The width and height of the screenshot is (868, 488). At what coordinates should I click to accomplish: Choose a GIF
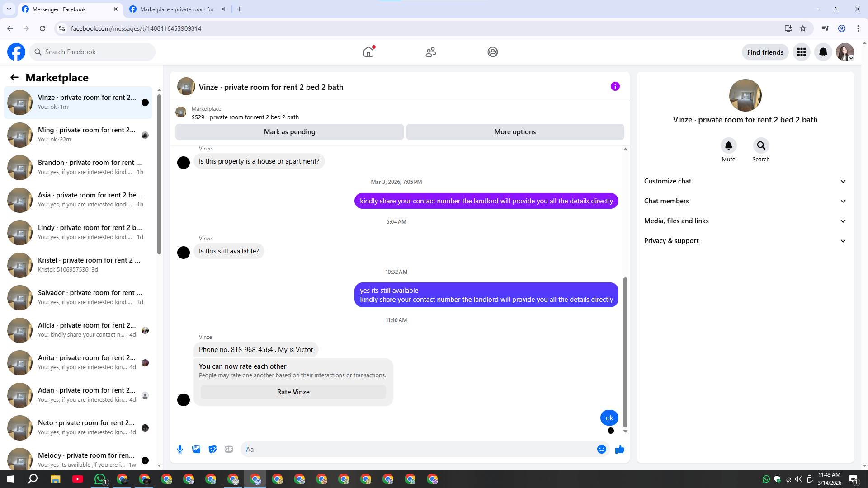pos(229,449)
